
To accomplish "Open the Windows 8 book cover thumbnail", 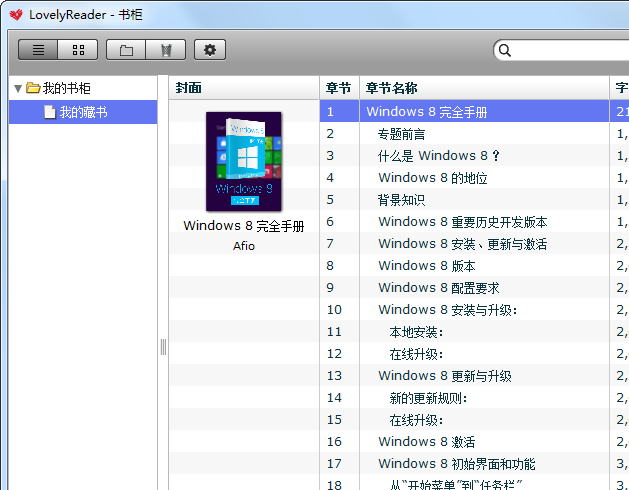I will click(243, 160).
